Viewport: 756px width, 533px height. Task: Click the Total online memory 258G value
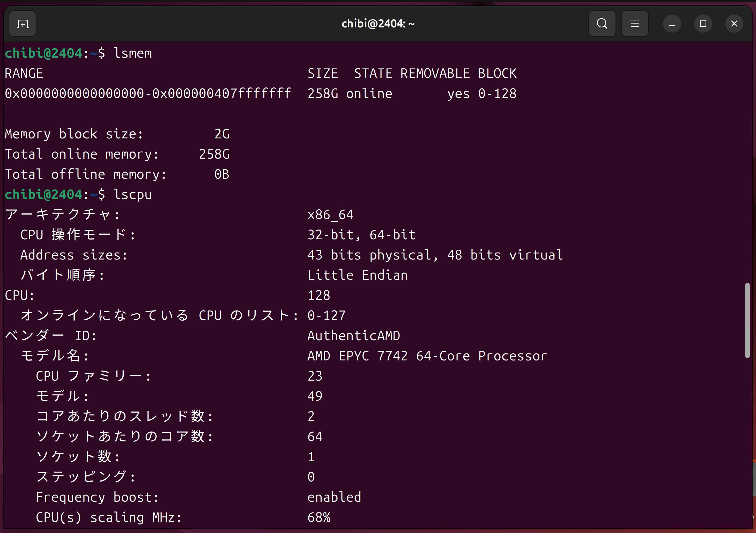tap(214, 154)
